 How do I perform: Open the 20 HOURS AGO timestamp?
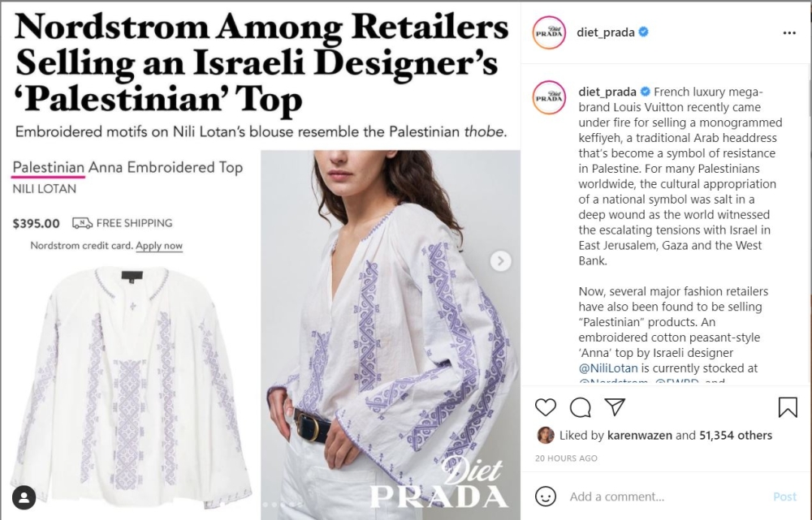[566, 458]
